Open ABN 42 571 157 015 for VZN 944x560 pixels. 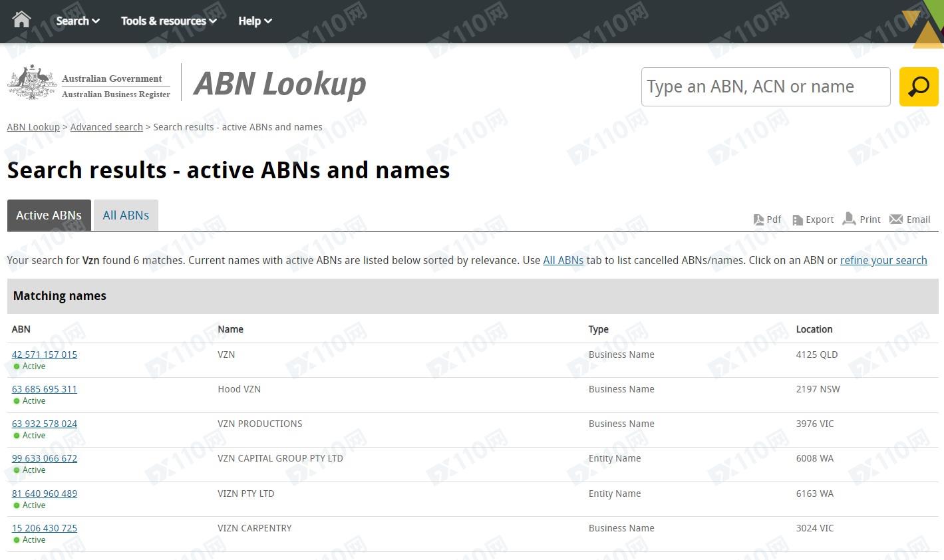[45, 354]
